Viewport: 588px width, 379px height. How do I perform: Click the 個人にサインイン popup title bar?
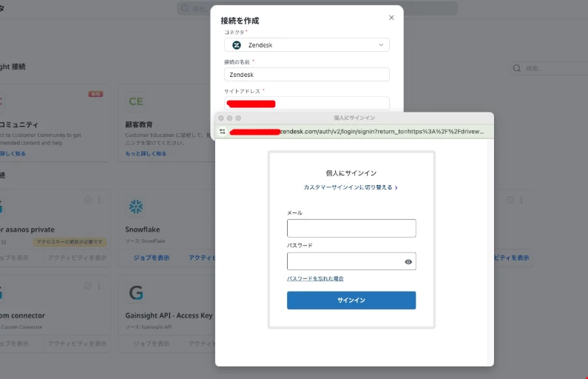[x=354, y=118]
